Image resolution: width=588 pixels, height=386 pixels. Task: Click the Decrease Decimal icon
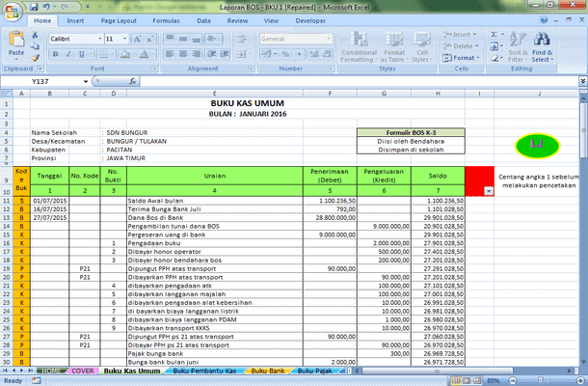327,54
